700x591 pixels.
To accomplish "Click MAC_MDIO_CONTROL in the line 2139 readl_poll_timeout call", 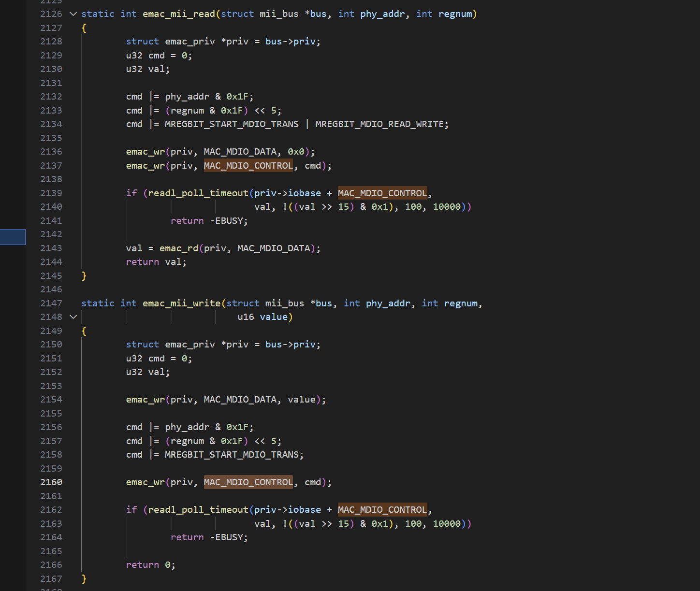I will [382, 193].
